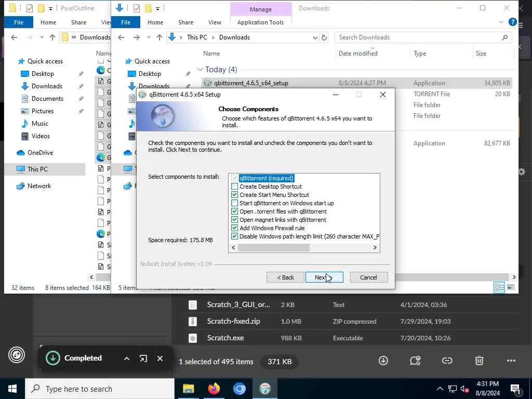This screenshot has height=399, width=532.
Task: Check Create Desktop Shortcut option
Action: pos(234,187)
